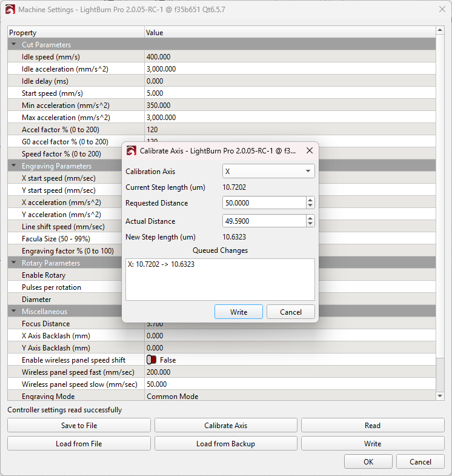Screen dimensions: 452x476
Task: Decrease Requested Distance with down arrow
Action: 310,206
